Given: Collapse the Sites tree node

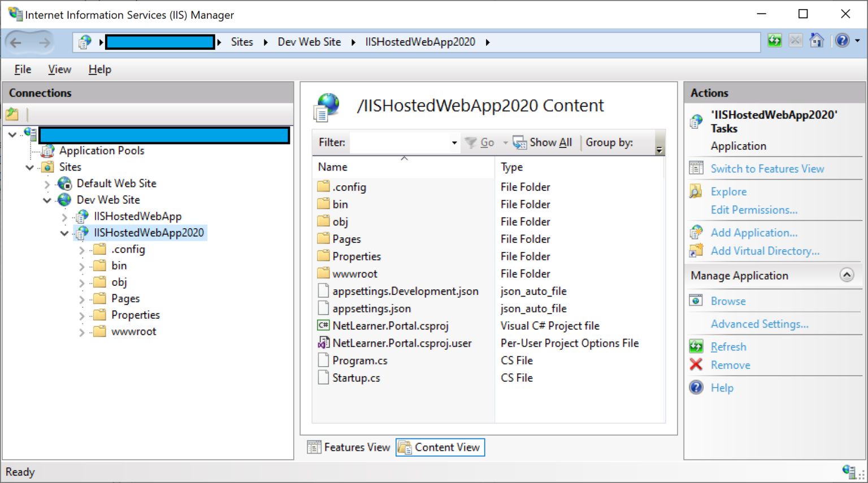Looking at the screenshot, I should coord(30,167).
